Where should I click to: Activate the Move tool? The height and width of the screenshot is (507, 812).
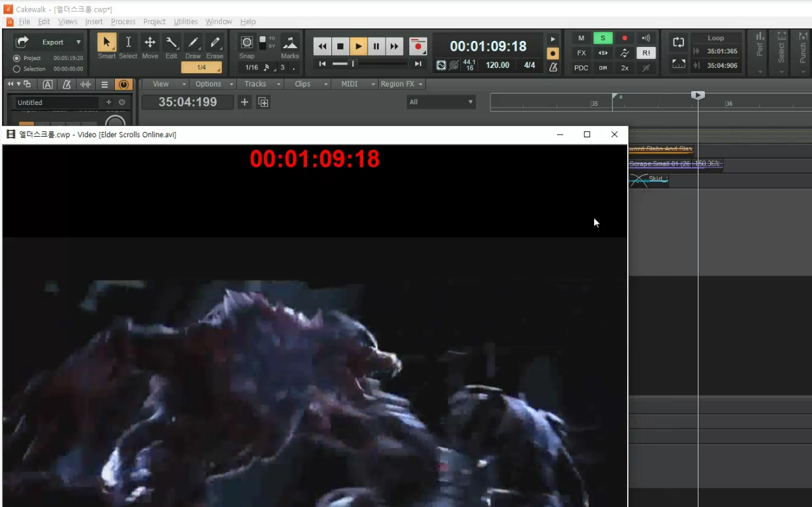point(150,42)
